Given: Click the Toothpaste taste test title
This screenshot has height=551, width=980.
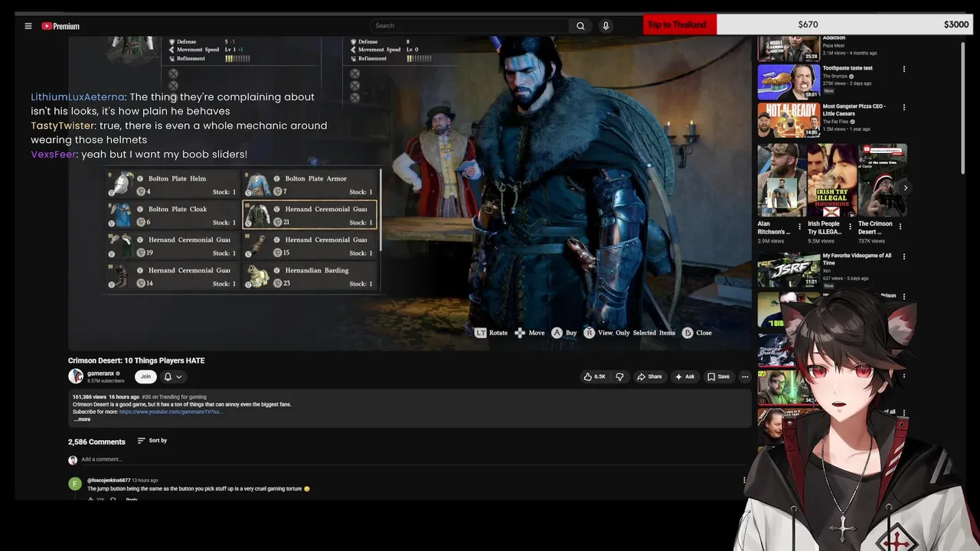Looking at the screenshot, I should pos(848,68).
